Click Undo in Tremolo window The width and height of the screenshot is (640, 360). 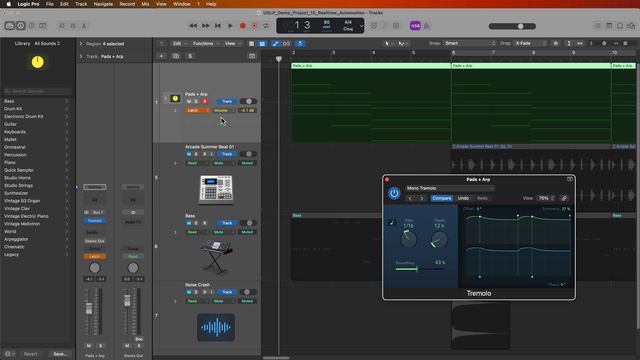pyautogui.click(x=463, y=198)
